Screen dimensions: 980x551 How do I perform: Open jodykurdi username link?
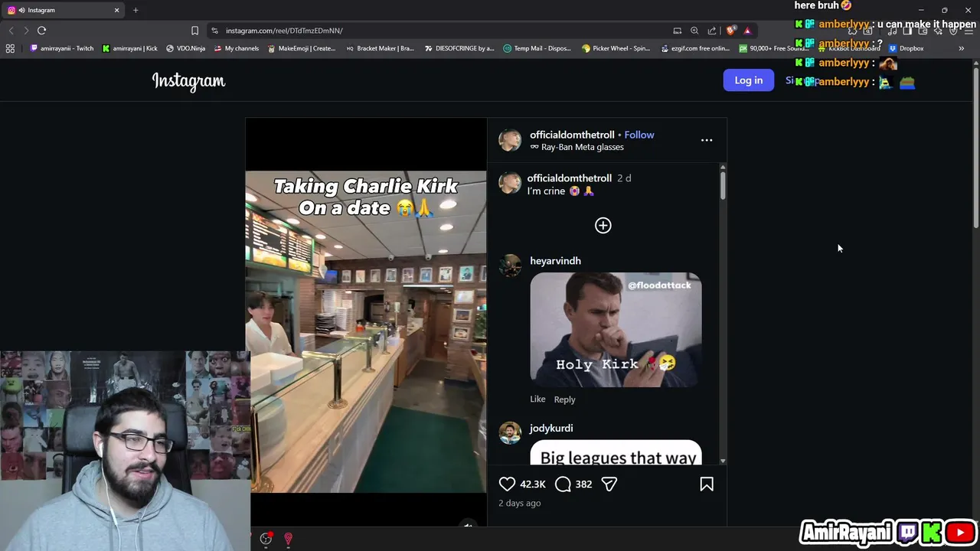[551, 428]
